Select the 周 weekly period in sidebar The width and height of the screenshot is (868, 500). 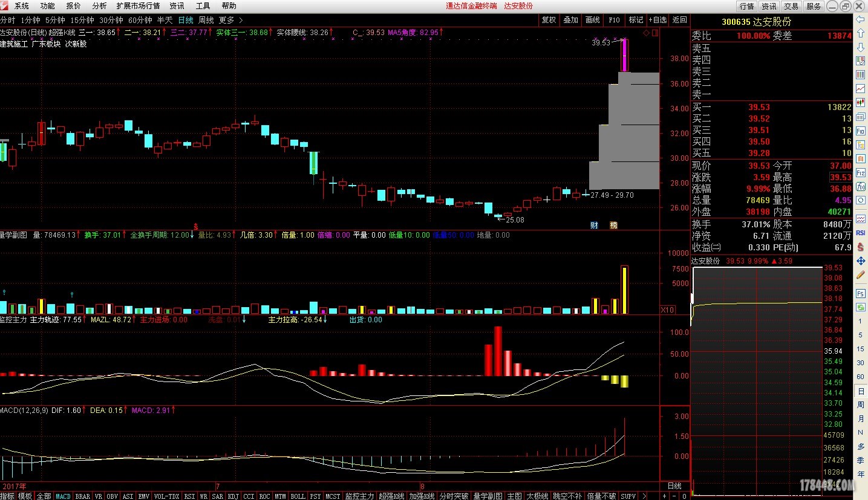(x=860, y=404)
